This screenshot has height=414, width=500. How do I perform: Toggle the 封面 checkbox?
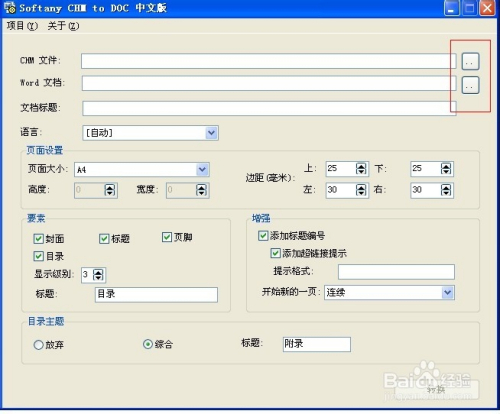pos(38,239)
